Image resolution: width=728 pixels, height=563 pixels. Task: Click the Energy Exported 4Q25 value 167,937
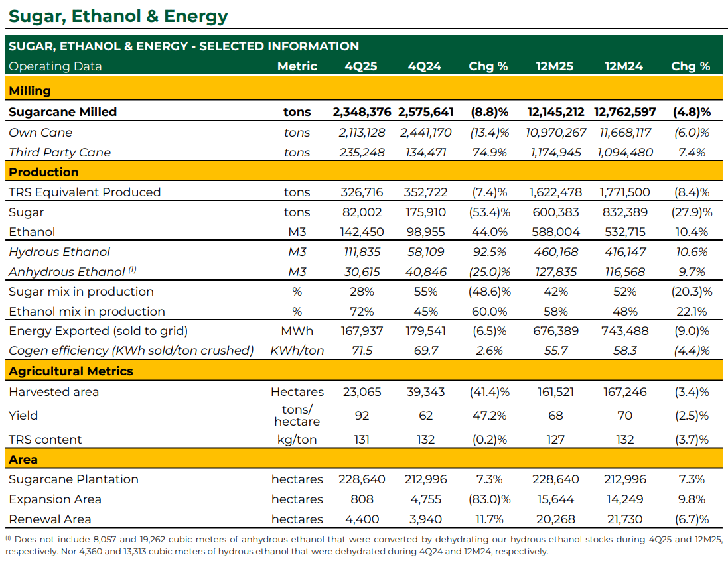coord(362,331)
